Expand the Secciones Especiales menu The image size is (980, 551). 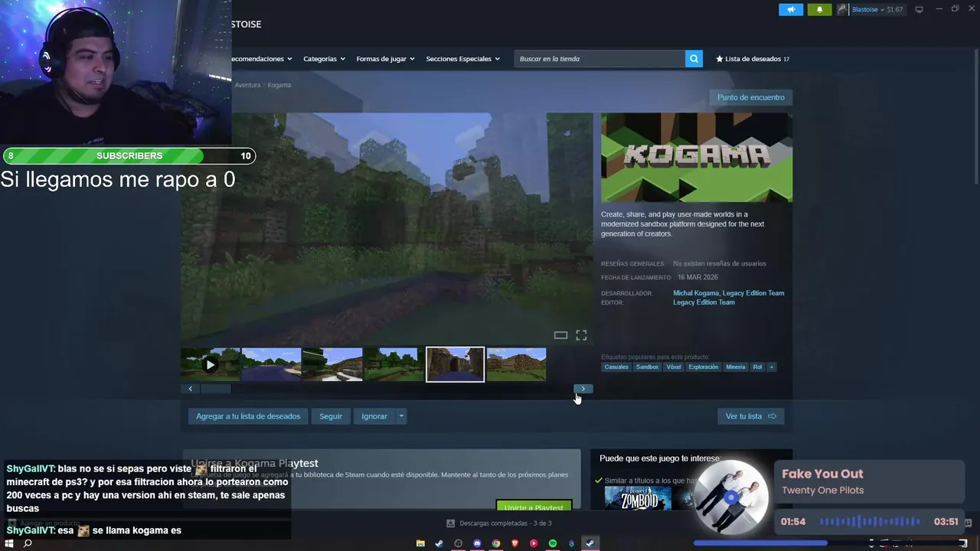pos(462,59)
